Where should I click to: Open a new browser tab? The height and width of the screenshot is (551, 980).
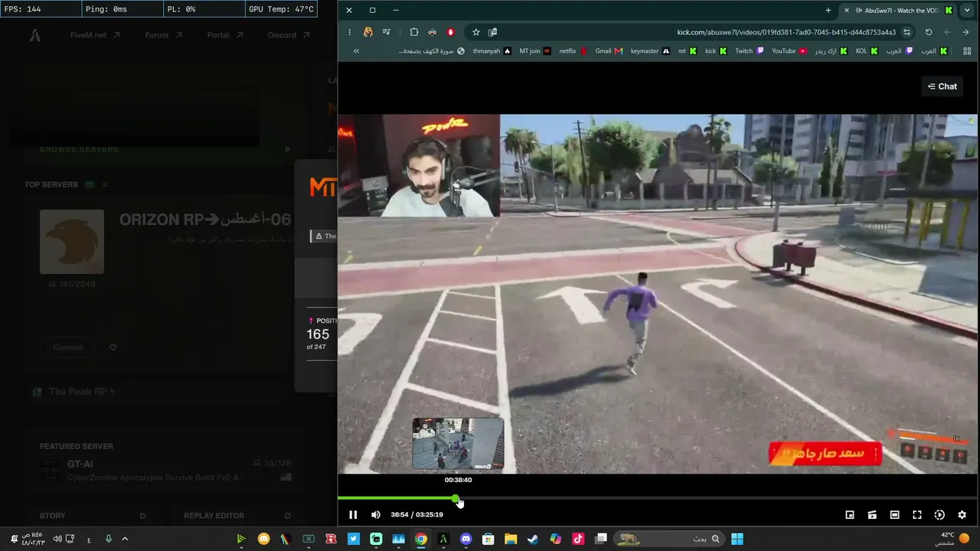[828, 11]
